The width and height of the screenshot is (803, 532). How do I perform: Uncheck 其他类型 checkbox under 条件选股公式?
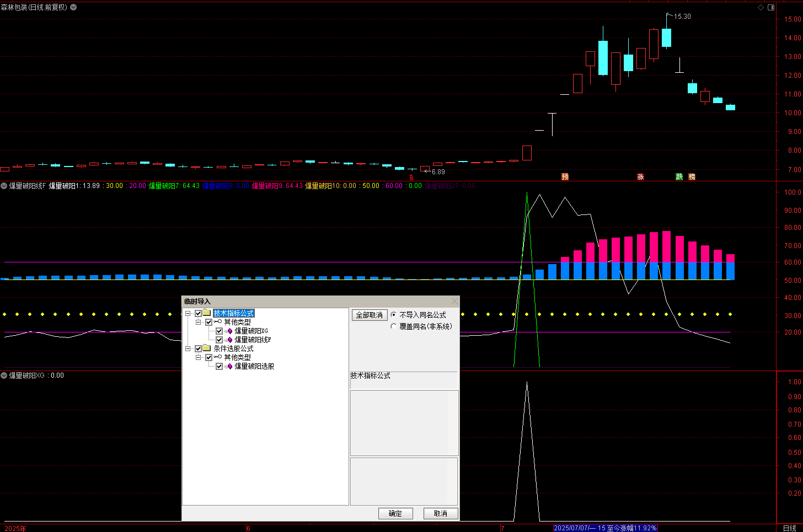(208, 357)
